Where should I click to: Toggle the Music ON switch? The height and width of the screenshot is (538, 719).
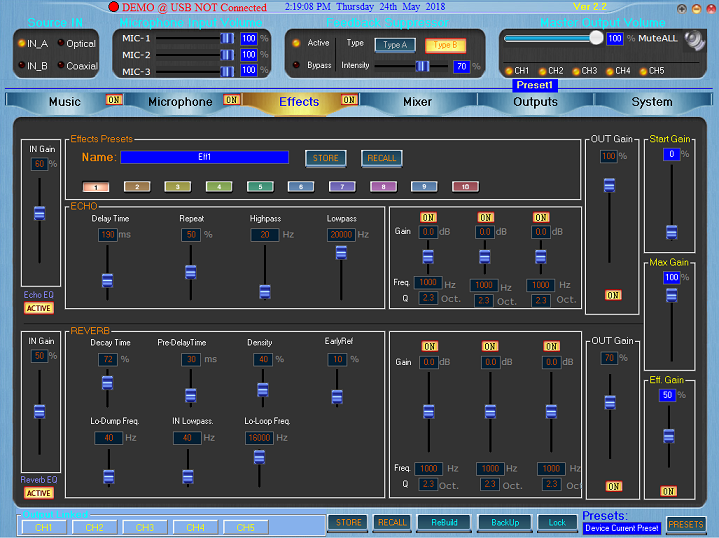click(114, 100)
